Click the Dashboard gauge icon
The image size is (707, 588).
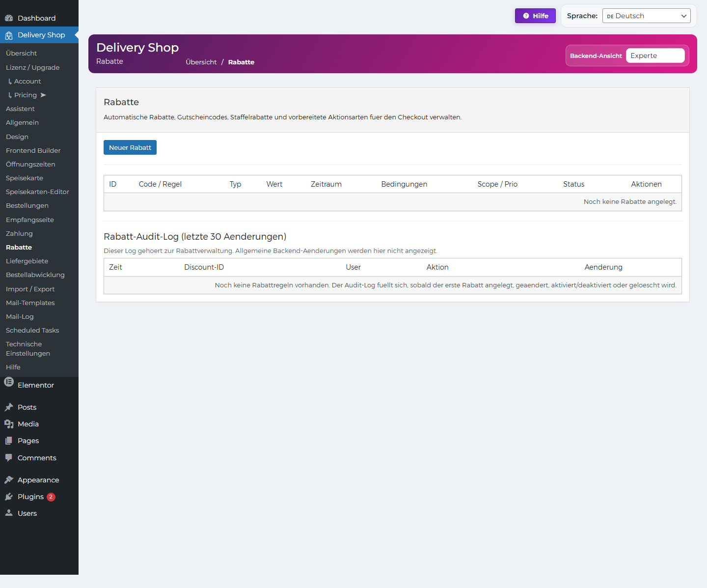[x=9, y=18]
